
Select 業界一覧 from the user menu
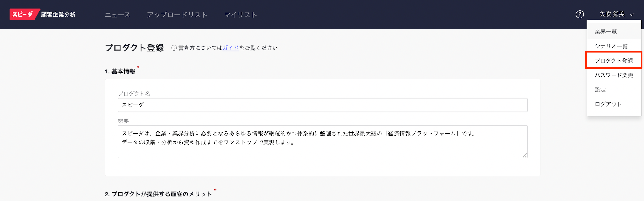[x=614, y=32]
